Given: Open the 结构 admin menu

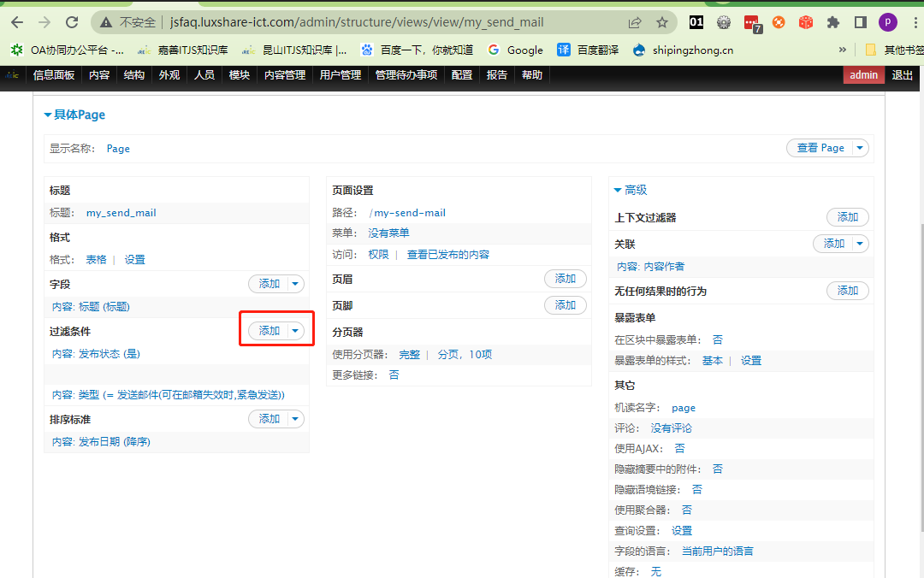Looking at the screenshot, I should click(134, 75).
